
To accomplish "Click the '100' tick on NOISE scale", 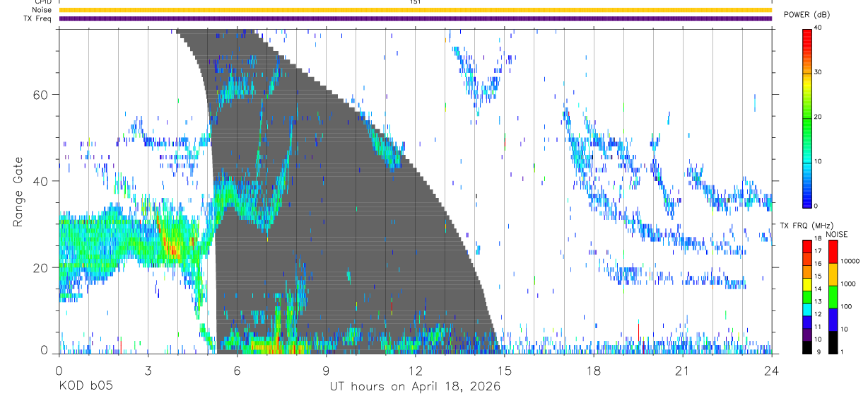I will click(x=845, y=308).
